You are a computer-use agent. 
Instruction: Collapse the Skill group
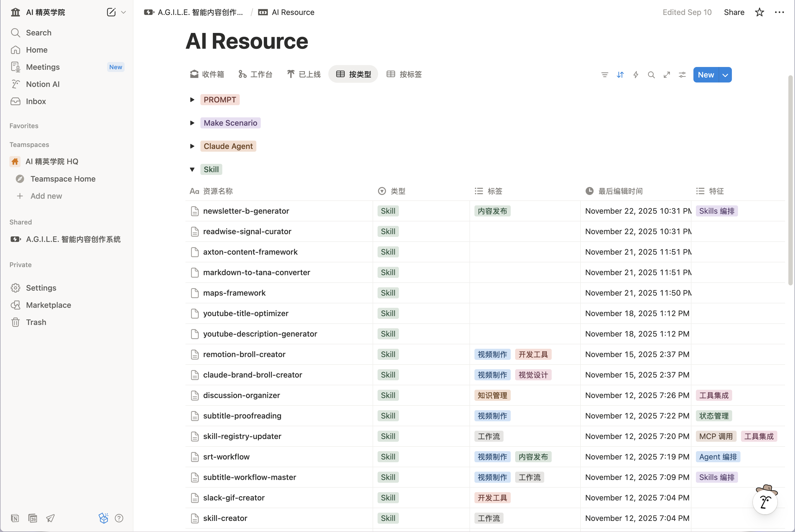[192, 169]
